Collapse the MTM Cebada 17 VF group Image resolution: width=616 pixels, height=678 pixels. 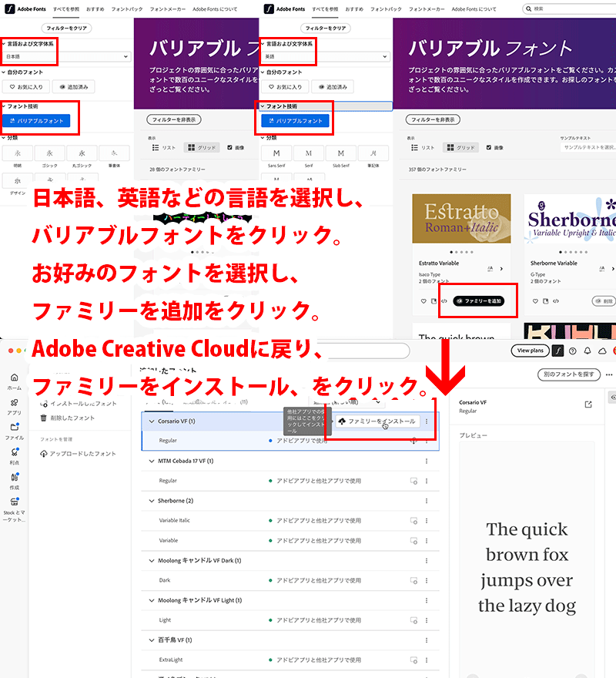coord(151,462)
